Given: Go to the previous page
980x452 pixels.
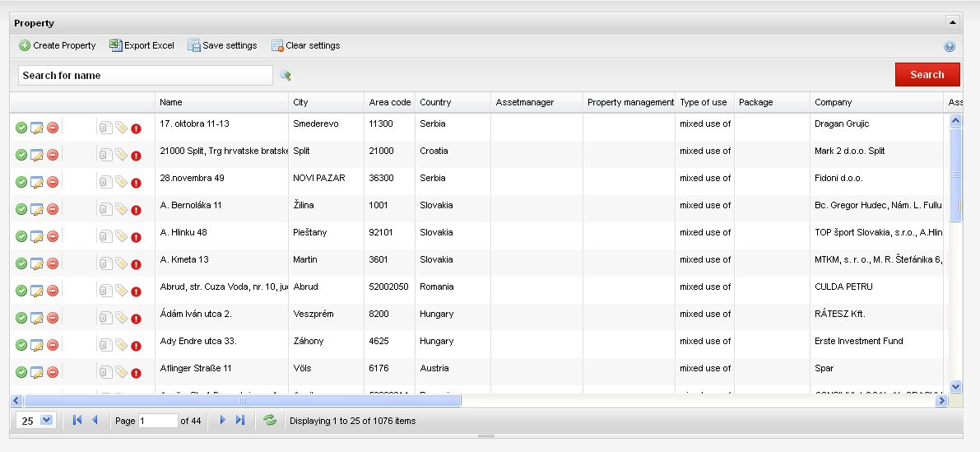Looking at the screenshot, I should pos(95,420).
